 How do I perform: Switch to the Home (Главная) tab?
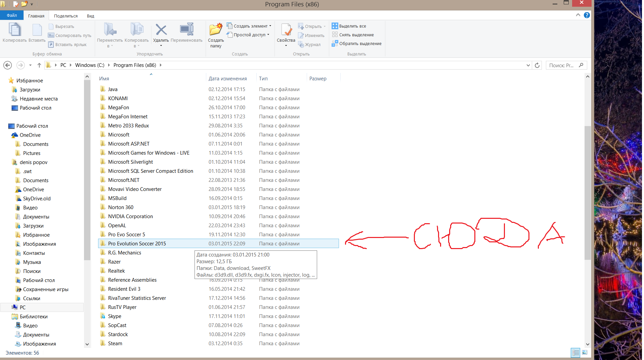tap(36, 16)
